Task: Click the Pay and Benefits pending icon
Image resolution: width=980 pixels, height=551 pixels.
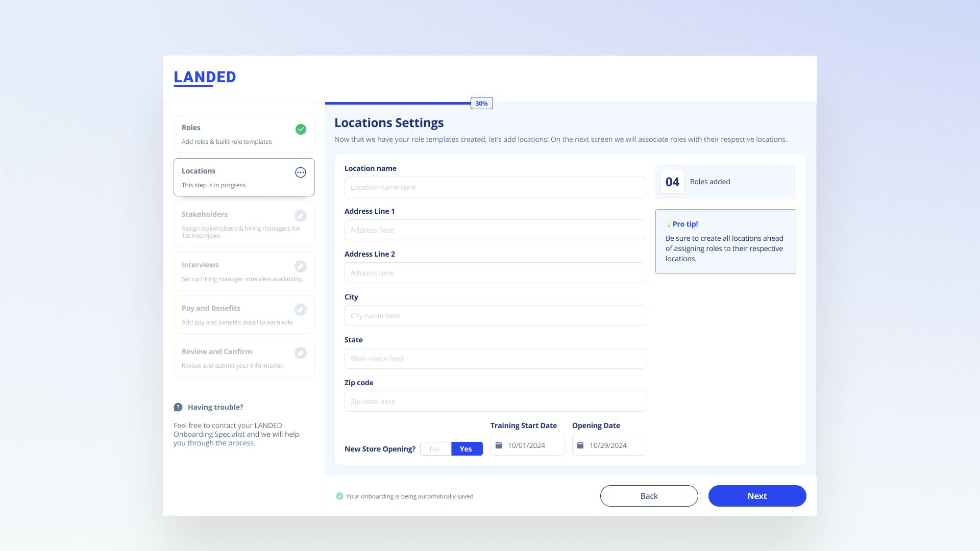Action: click(301, 310)
